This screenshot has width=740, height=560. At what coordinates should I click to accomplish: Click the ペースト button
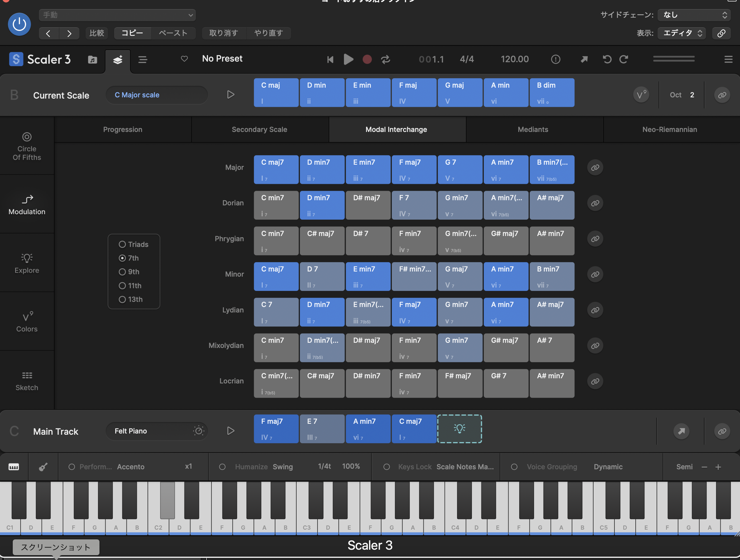173,33
